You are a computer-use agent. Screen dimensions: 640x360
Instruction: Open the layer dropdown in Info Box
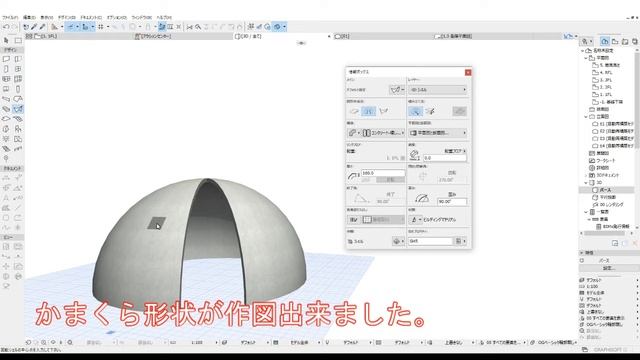[x=438, y=89]
